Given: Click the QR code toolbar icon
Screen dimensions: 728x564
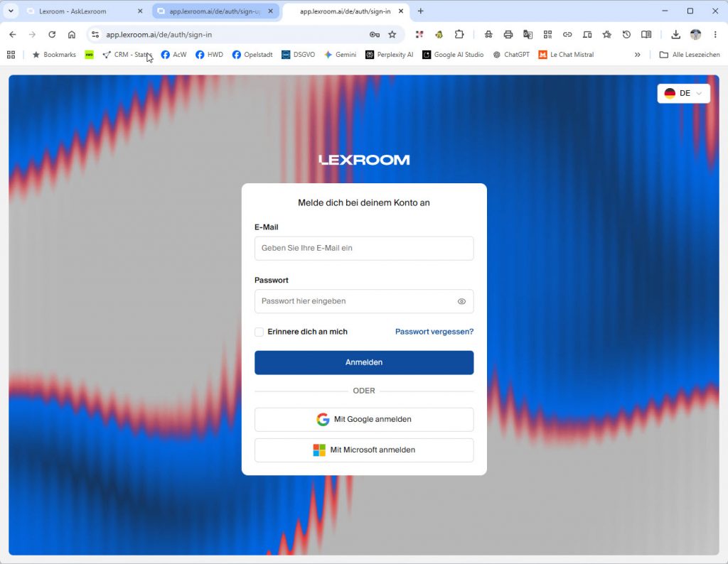Looking at the screenshot, I should click(548, 34).
